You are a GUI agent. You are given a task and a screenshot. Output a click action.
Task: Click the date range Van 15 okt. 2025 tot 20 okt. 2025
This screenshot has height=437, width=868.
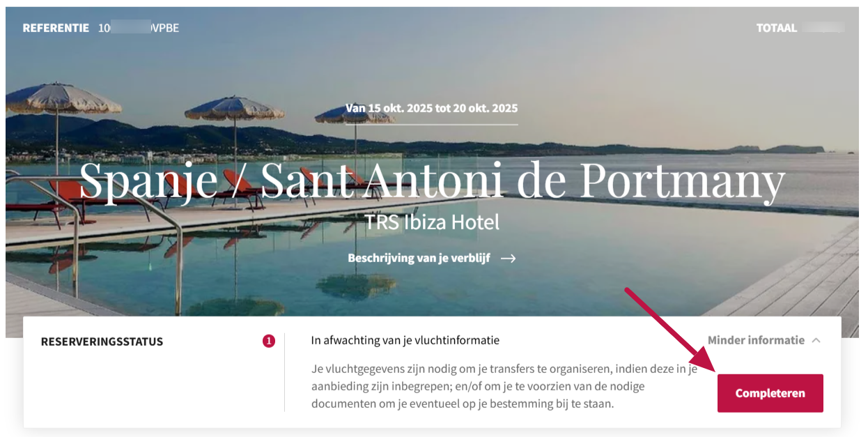click(x=432, y=109)
